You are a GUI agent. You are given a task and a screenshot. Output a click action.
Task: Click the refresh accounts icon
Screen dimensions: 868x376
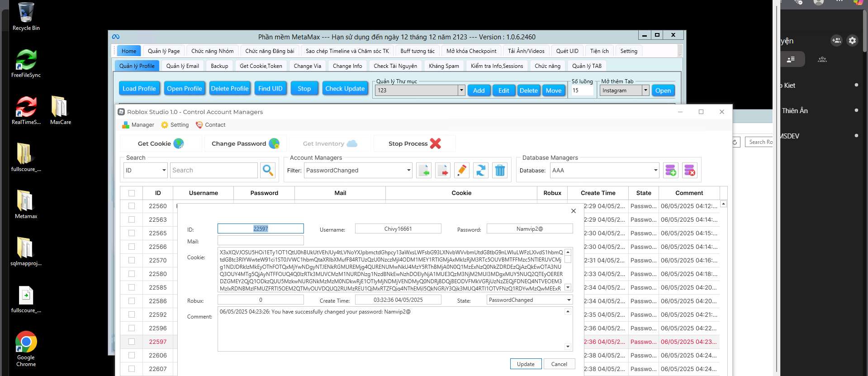pyautogui.click(x=481, y=170)
